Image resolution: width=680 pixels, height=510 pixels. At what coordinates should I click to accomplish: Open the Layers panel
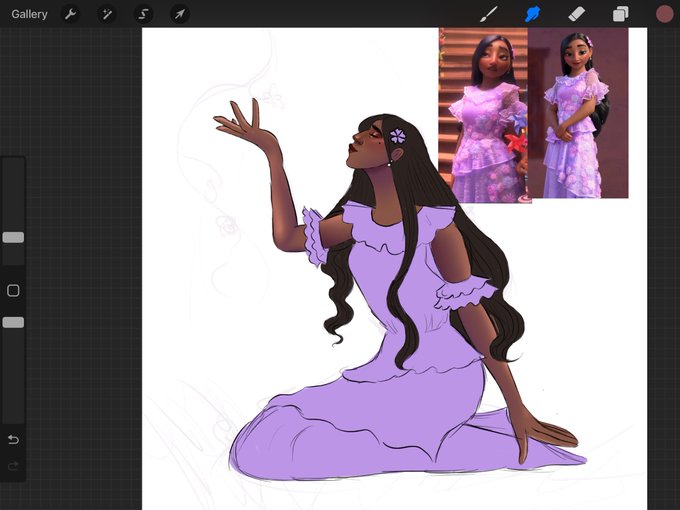(x=621, y=14)
